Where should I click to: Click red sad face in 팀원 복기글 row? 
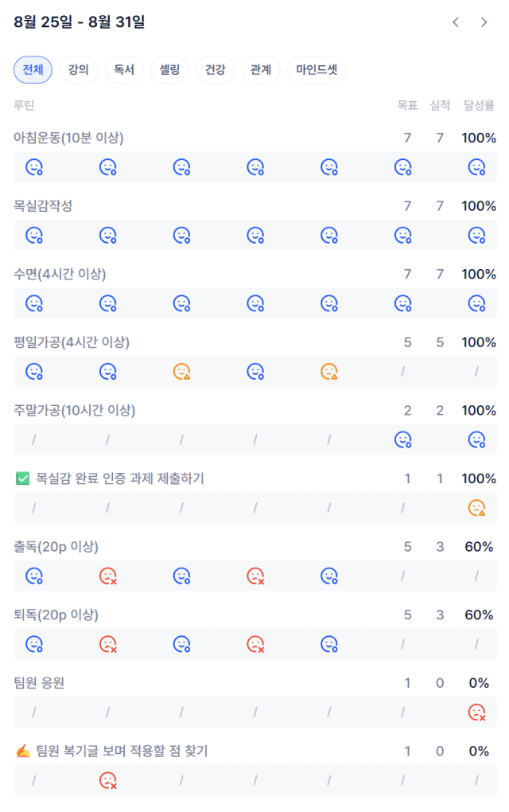108,780
